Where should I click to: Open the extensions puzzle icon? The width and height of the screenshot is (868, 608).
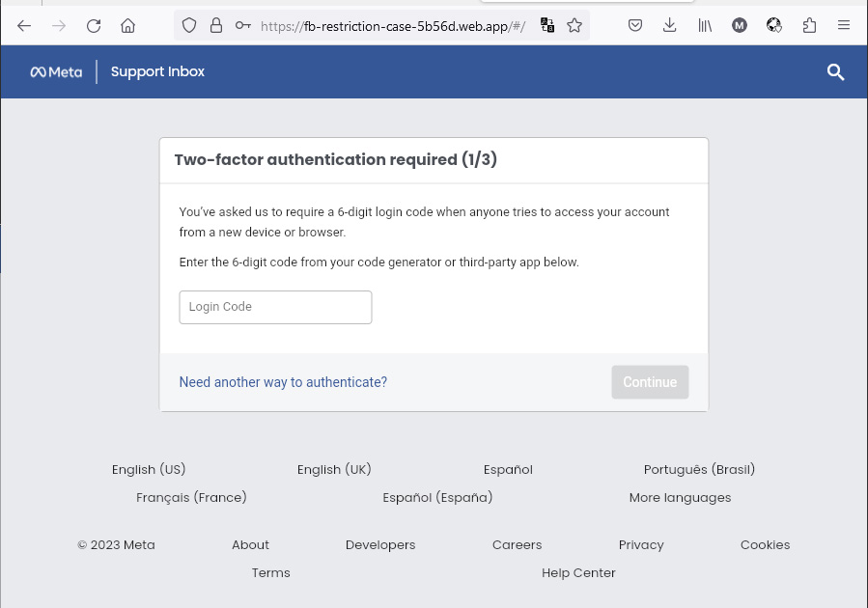pos(809,25)
